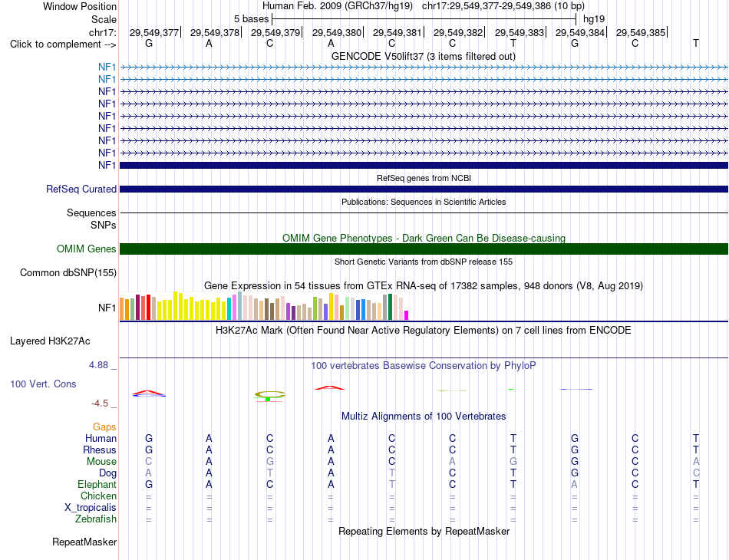Image resolution: width=729 pixels, height=560 pixels.
Task: Click the Sequences track label
Action: [91, 212]
